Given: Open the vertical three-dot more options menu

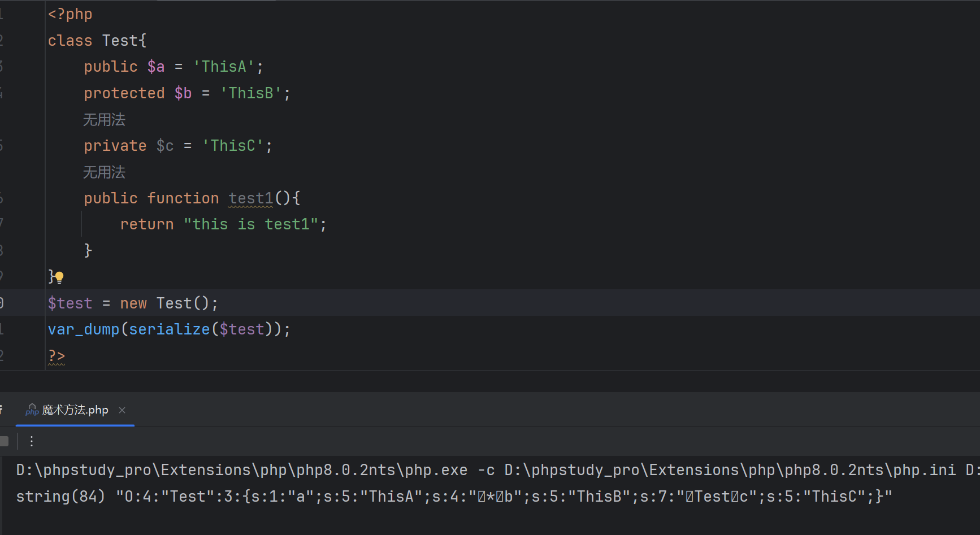Looking at the screenshot, I should [x=32, y=441].
